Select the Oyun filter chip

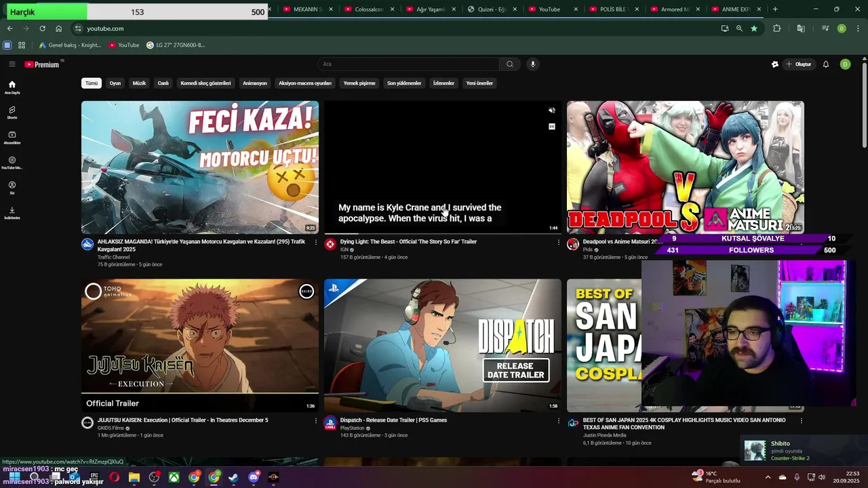point(115,83)
